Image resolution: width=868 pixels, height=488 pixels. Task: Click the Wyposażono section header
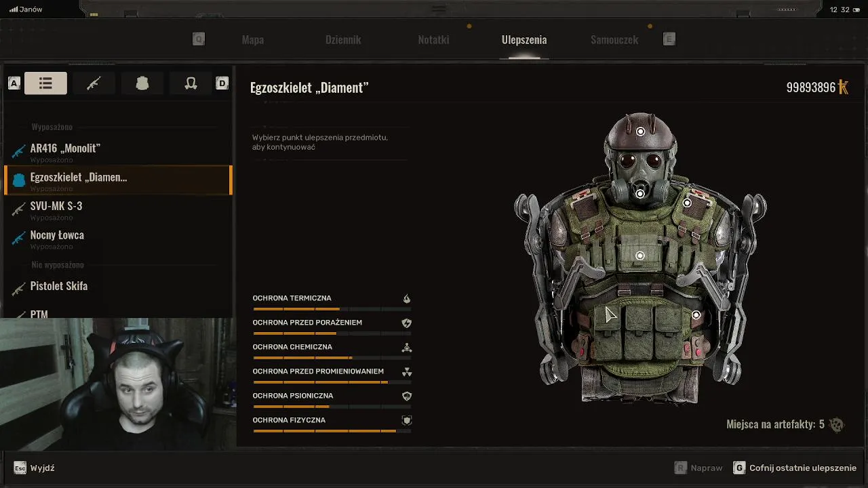pos(52,127)
